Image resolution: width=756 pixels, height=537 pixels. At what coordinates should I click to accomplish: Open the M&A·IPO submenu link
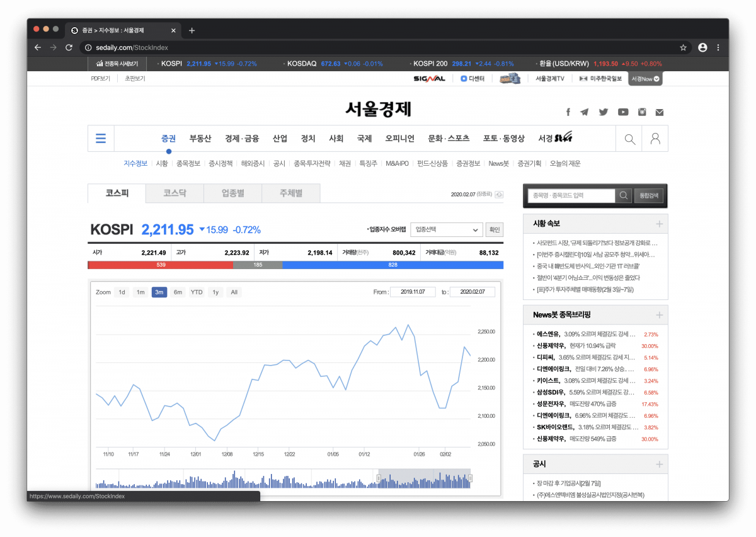tap(397, 163)
